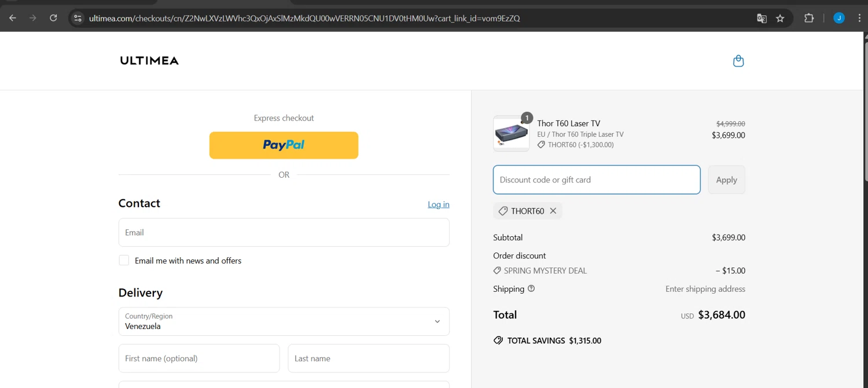Open Google Translate page icon
Viewport: 868px width, 388px height.
click(x=762, y=18)
